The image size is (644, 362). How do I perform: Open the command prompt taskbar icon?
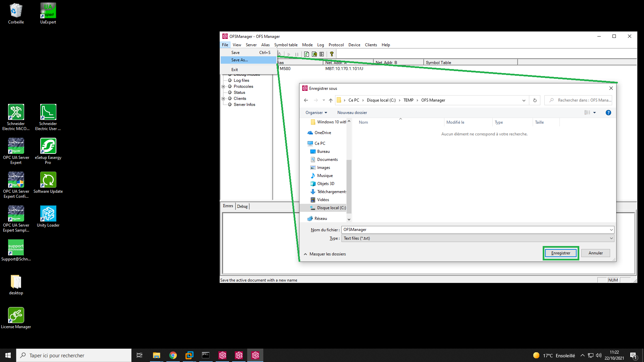(206, 355)
